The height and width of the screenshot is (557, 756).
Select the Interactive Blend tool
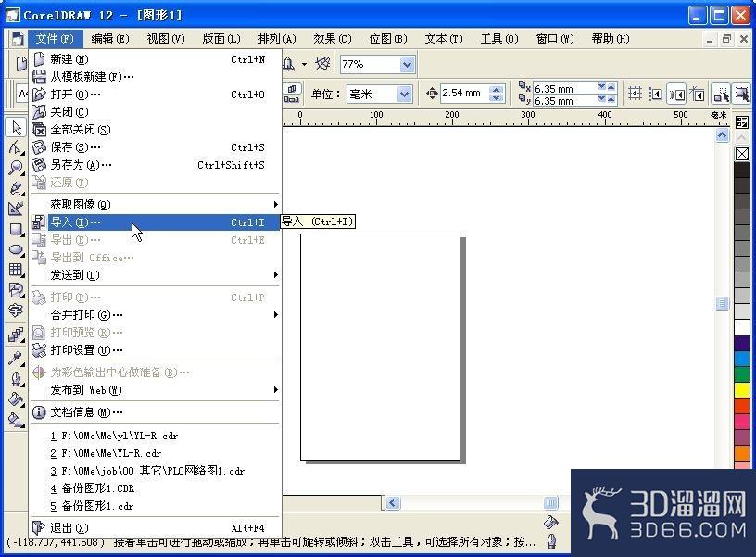point(16,335)
